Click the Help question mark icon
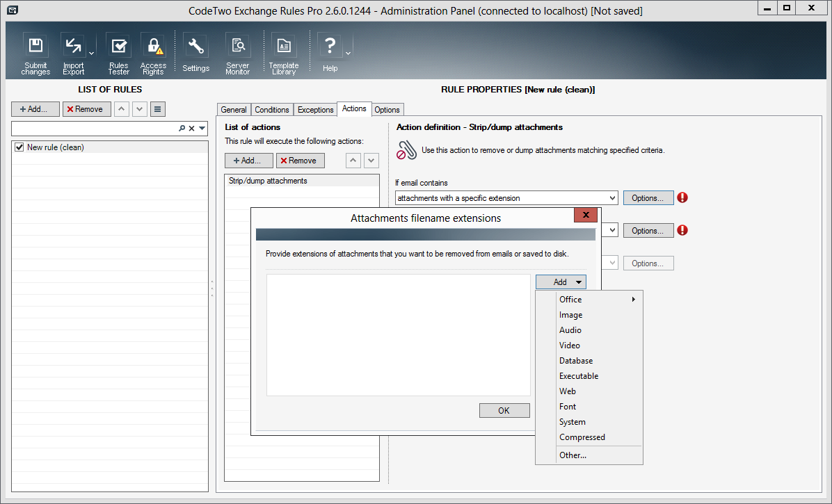Screen dimensions: 832x504 click(330, 47)
